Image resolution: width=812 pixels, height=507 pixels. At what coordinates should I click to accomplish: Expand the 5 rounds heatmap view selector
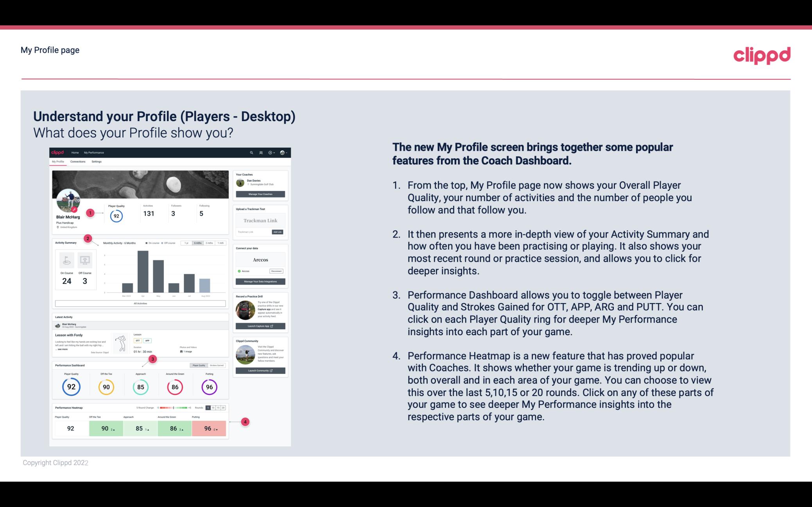click(x=209, y=408)
